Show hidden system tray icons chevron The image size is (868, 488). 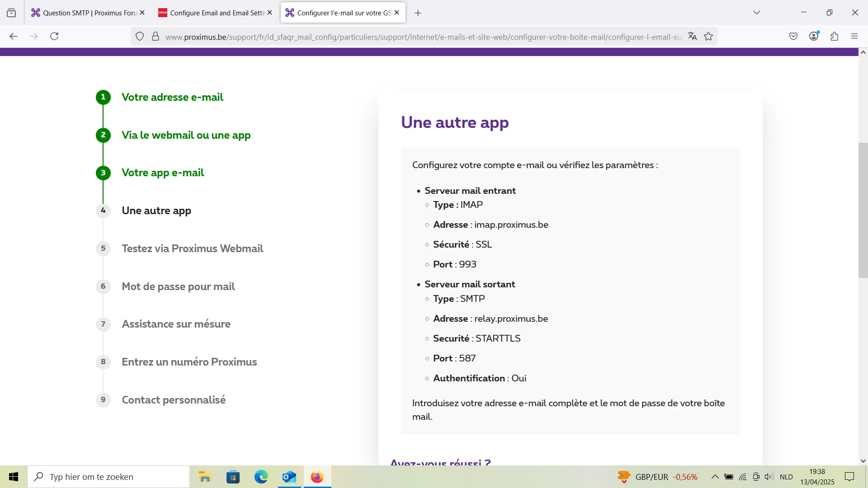point(715,477)
